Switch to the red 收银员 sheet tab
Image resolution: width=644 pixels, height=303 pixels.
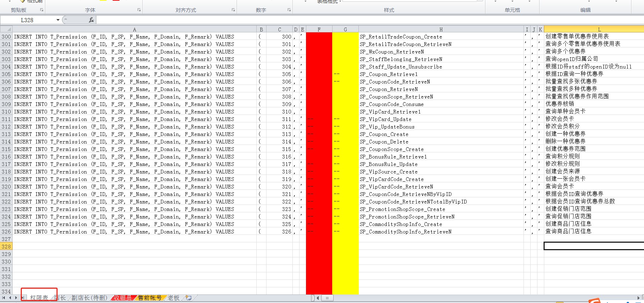click(x=123, y=298)
